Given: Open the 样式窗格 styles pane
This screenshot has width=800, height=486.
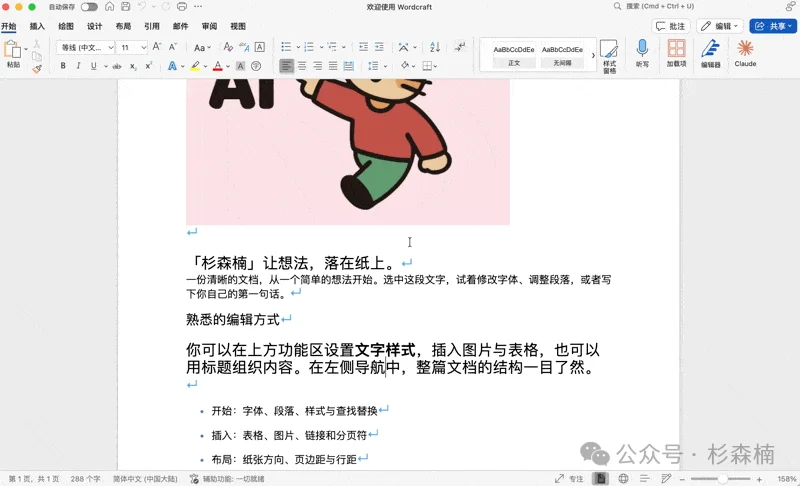Looking at the screenshot, I should 609,55.
